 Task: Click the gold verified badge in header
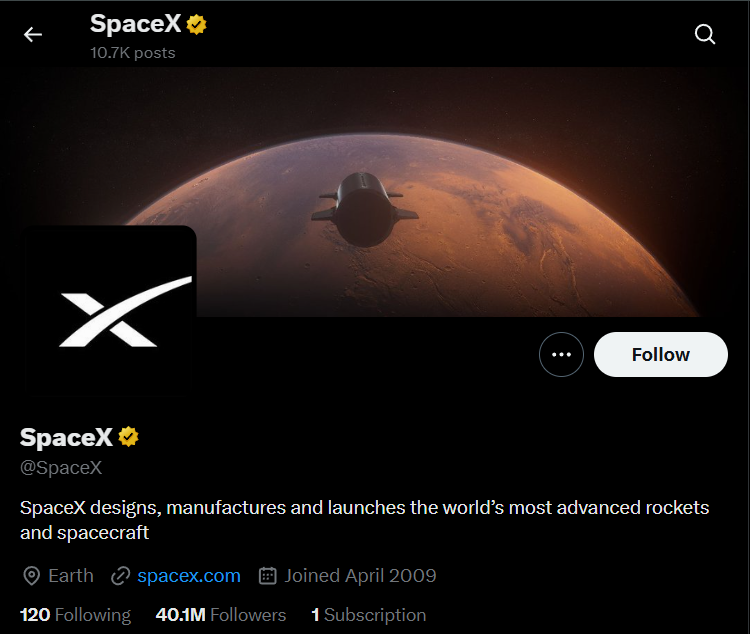pos(197,25)
